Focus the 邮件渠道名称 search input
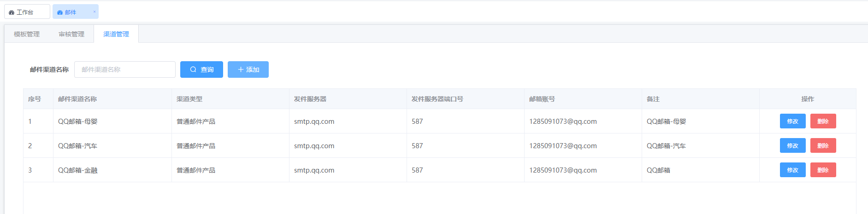 point(125,69)
